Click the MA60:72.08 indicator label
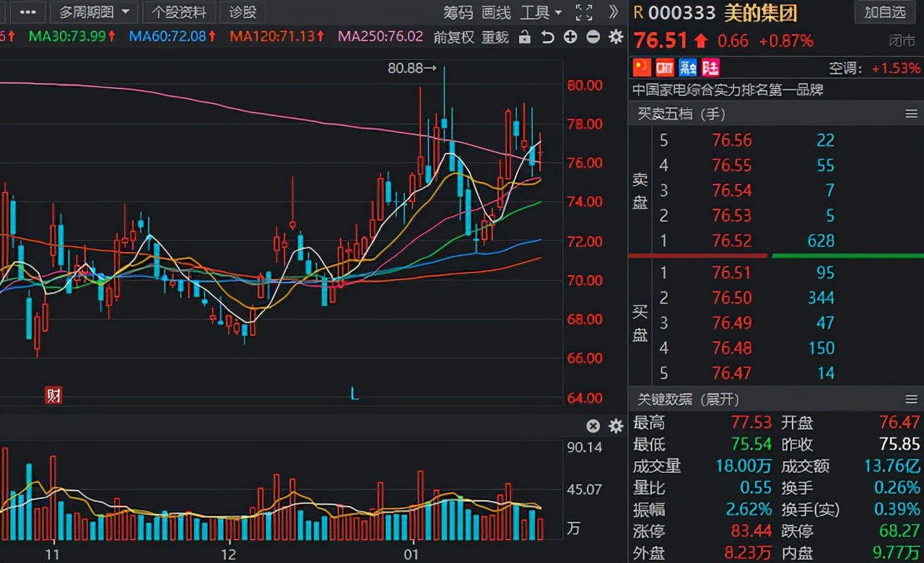Image resolution: width=924 pixels, height=563 pixels. coord(172,36)
